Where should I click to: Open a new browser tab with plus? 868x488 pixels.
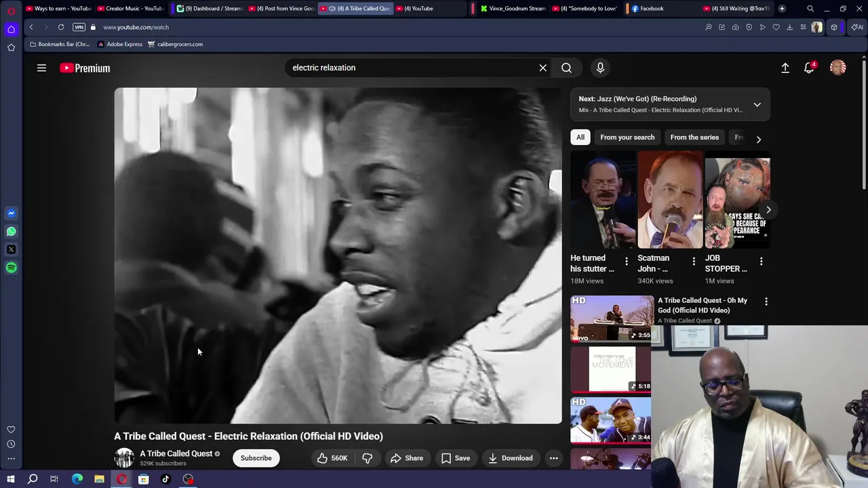782,9
